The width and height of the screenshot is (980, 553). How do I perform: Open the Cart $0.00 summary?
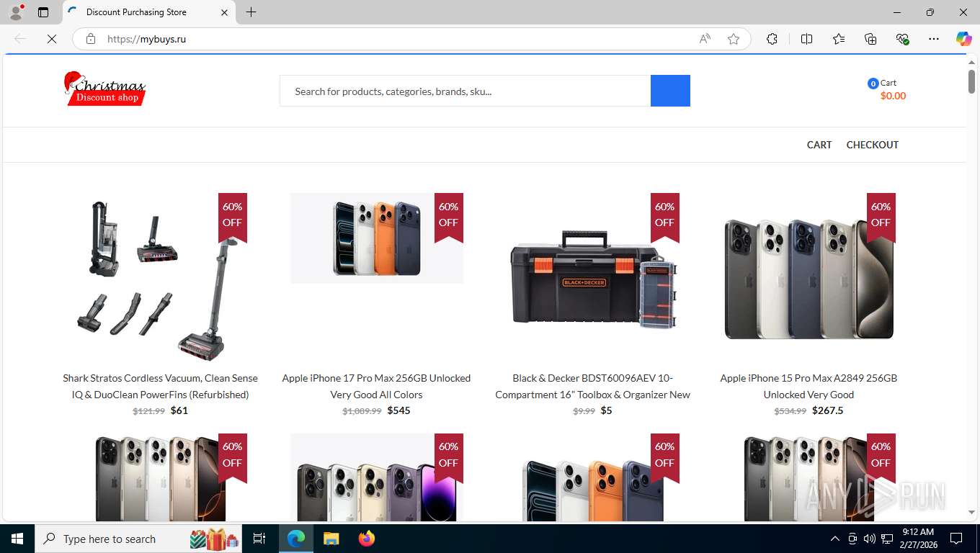887,89
